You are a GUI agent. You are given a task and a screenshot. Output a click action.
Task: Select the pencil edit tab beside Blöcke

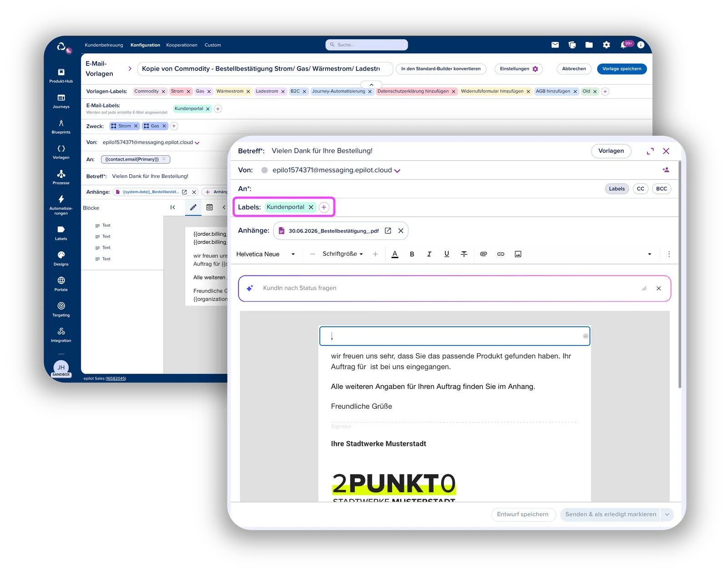click(193, 207)
